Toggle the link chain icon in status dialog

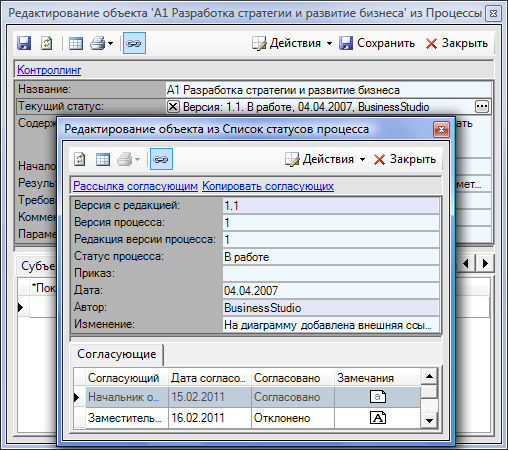(x=161, y=159)
